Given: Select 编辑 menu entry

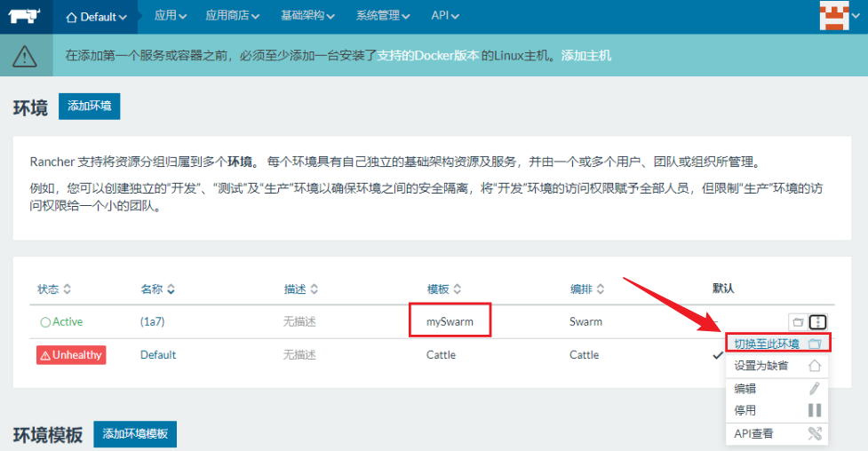Looking at the screenshot, I should tap(777, 389).
